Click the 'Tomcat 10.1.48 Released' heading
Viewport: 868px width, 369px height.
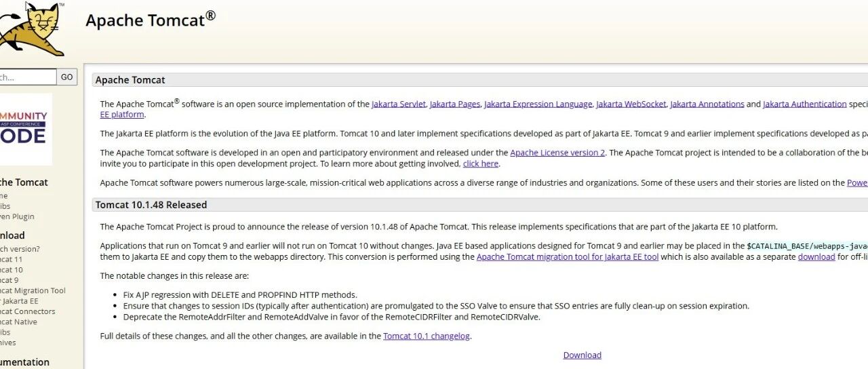(151, 204)
